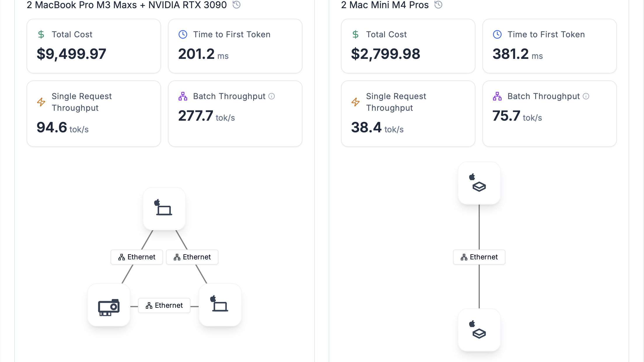Click the 201.2 ms Time to First Token card

235,46
